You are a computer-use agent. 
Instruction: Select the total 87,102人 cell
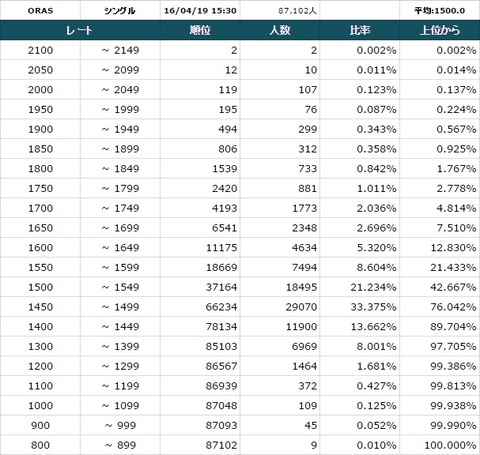(280, 10)
